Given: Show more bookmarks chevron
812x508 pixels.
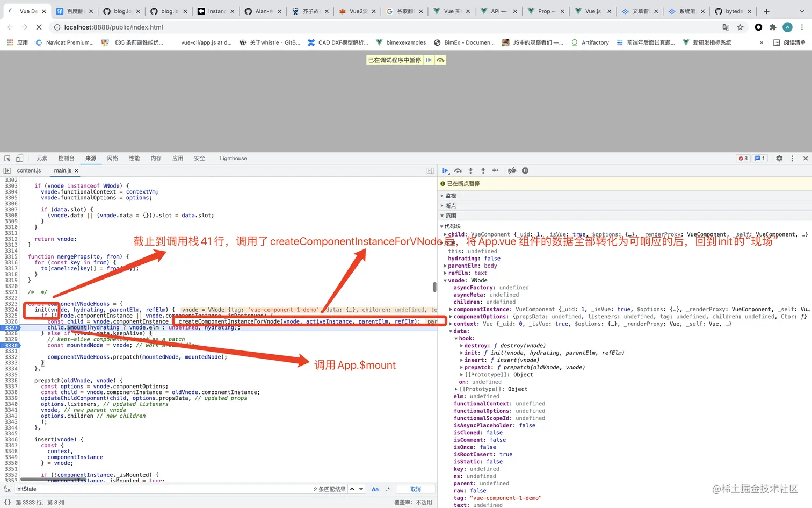Looking at the screenshot, I should [762, 42].
